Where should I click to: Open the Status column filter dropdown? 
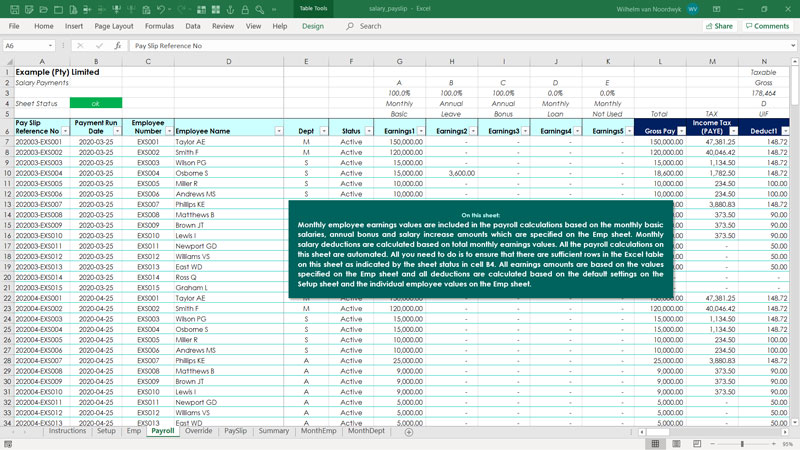click(368, 131)
